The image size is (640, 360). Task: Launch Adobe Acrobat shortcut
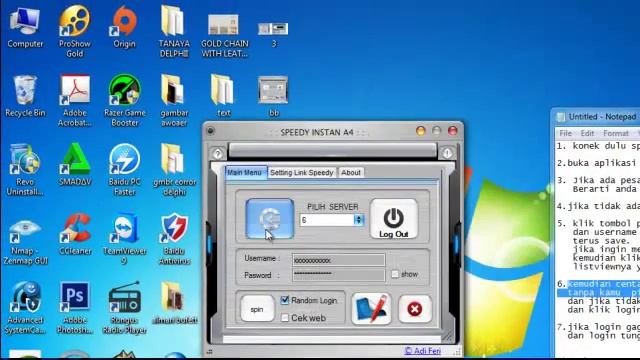coord(75,100)
